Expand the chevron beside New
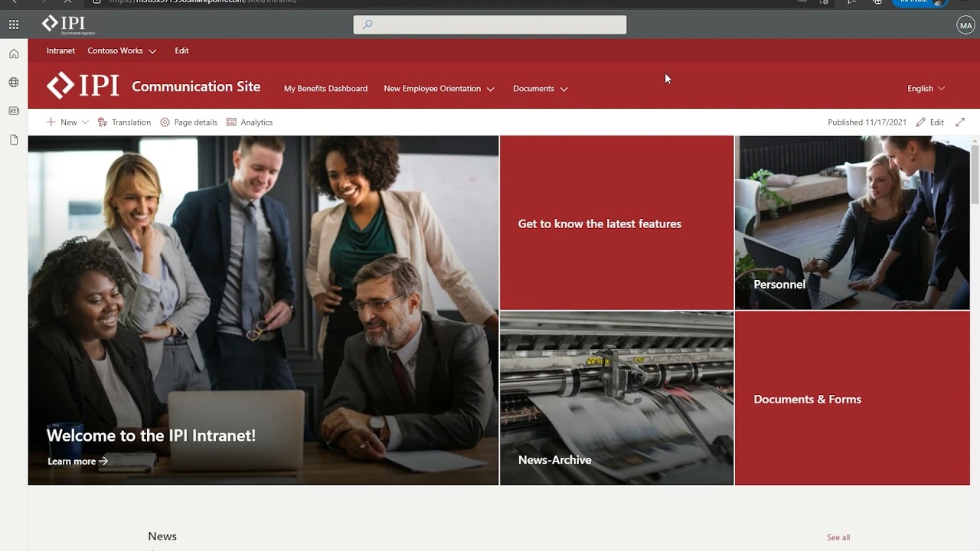 point(85,122)
